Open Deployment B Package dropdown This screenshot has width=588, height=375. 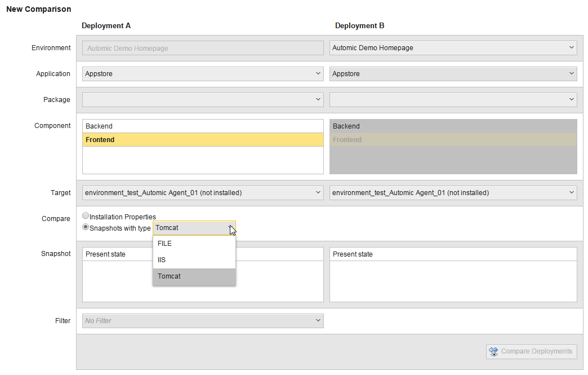453,100
